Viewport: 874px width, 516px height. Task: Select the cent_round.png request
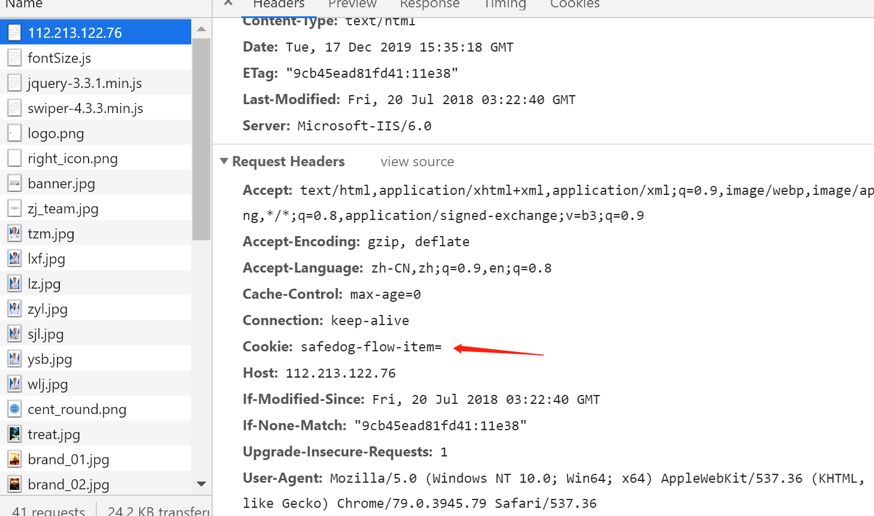point(95,409)
